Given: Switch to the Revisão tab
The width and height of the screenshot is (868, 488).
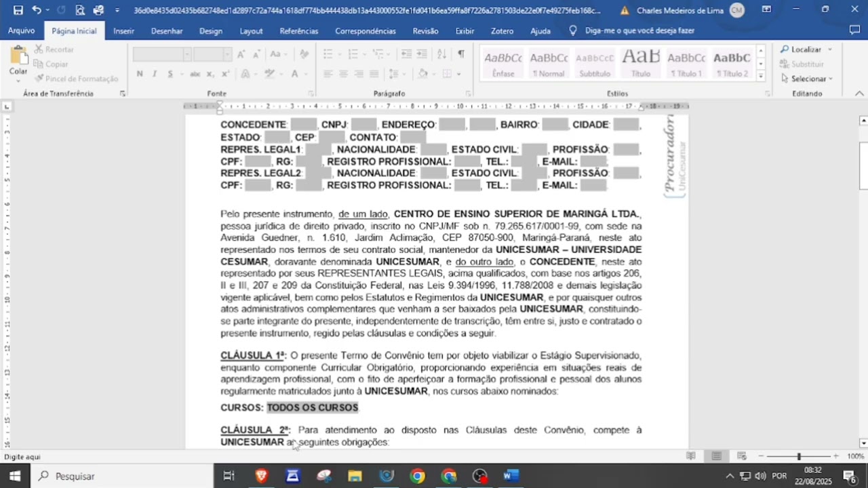Looking at the screenshot, I should click(x=425, y=31).
